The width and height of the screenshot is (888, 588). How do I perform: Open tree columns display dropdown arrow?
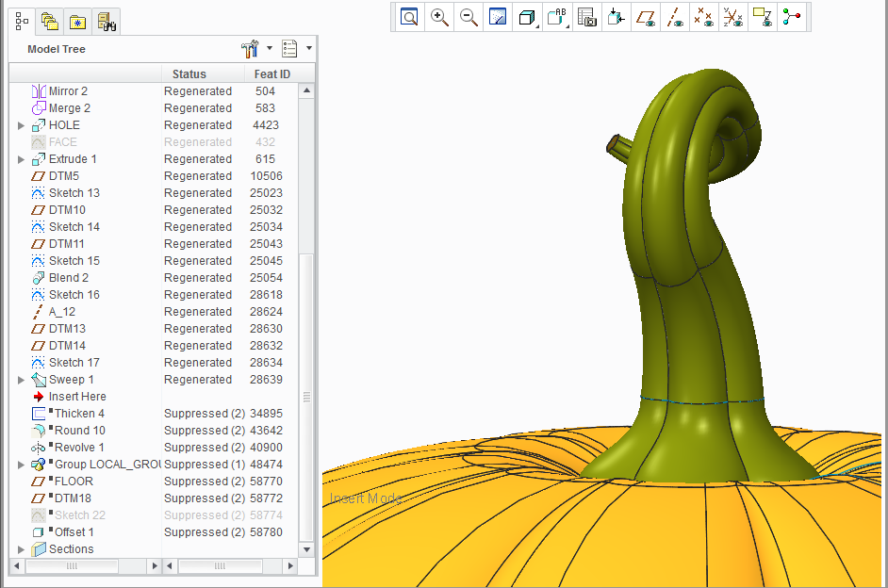(x=309, y=48)
